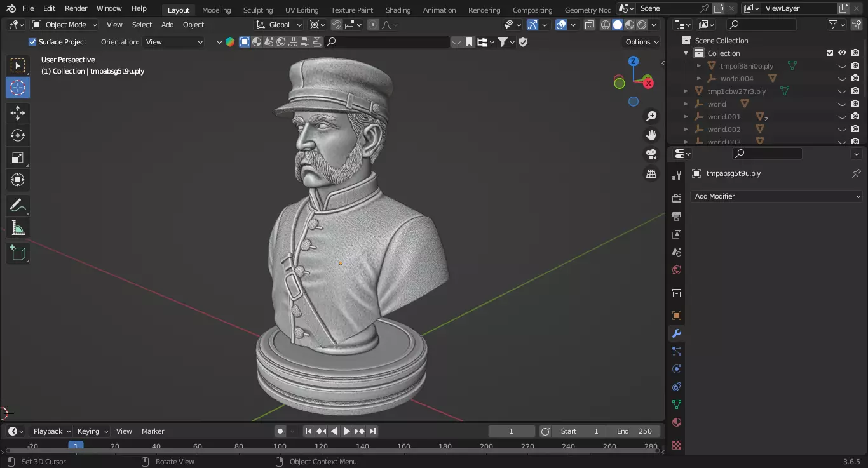This screenshot has height=468, width=868.
Task: Open Global transform orientation dropdown
Action: 280,25
